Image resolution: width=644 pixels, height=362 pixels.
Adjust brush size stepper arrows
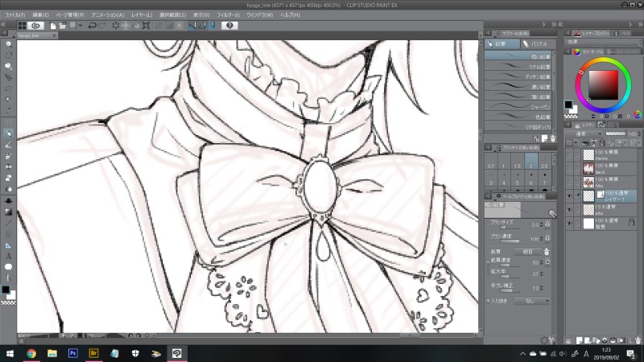click(x=541, y=224)
